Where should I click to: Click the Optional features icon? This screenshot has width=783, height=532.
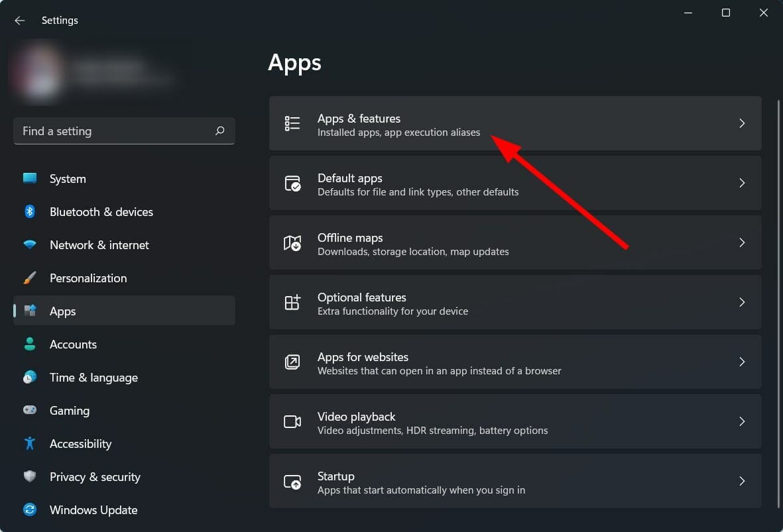click(x=292, y=303)
